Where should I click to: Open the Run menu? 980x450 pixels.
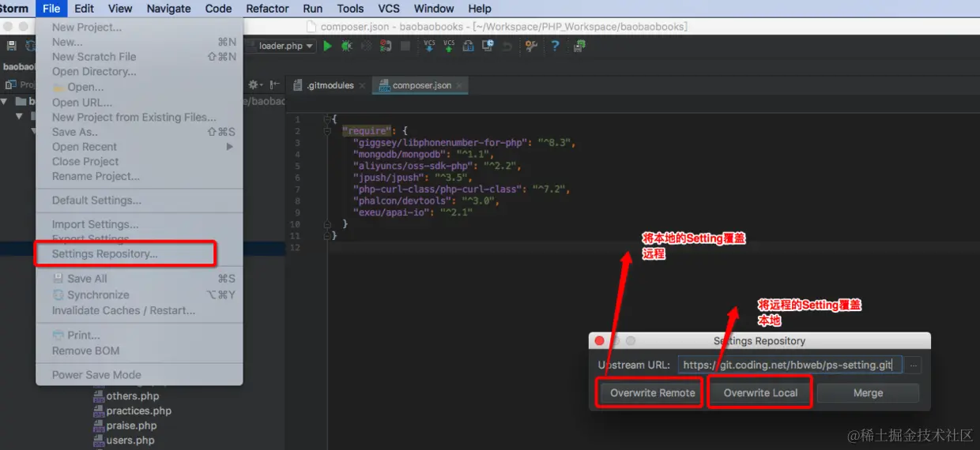pos(313,9)
